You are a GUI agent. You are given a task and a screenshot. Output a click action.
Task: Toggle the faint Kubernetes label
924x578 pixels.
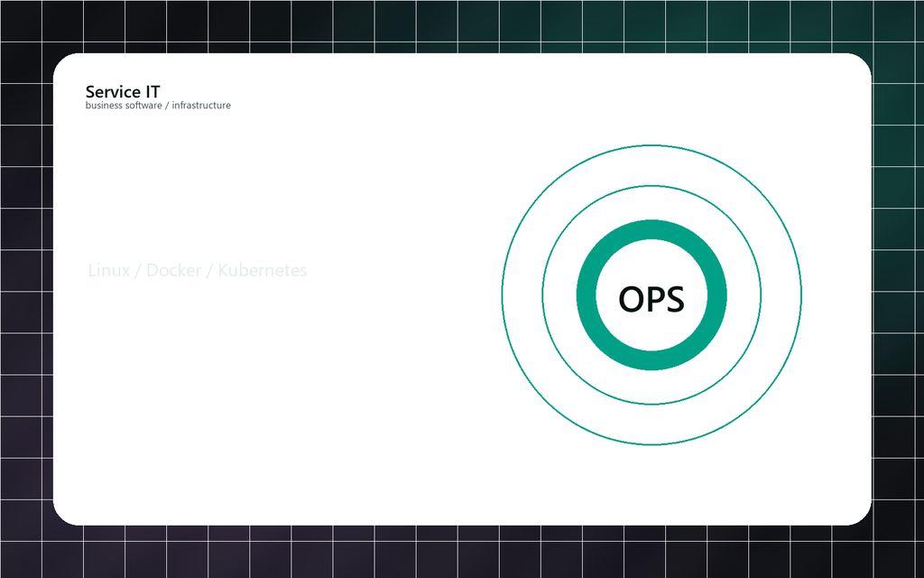coord(263,270)
